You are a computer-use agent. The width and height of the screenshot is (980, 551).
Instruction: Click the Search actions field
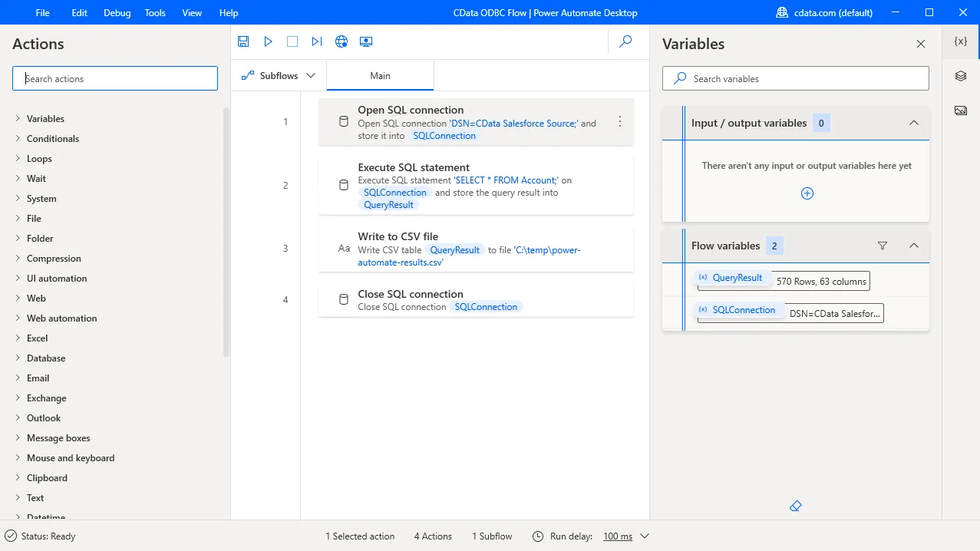(114, 78)
